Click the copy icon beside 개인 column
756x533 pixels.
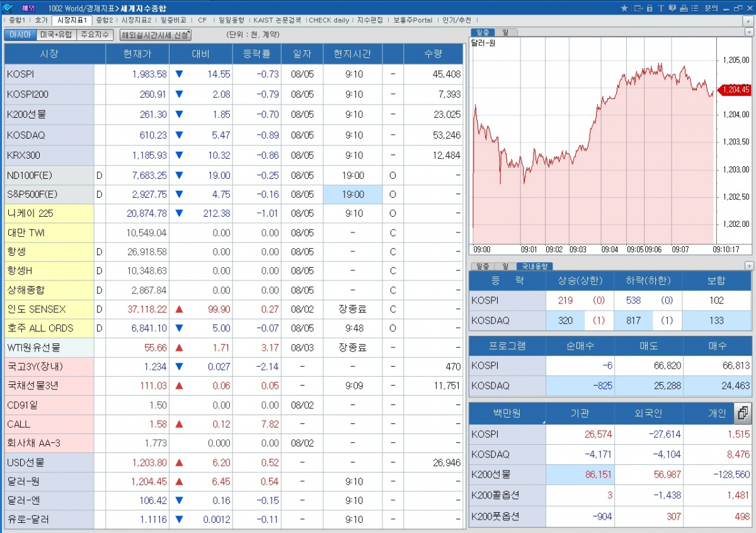(x=742, y=413)
